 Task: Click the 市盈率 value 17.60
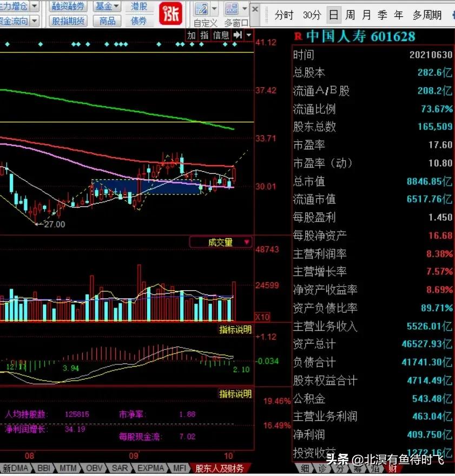(440, 145)
